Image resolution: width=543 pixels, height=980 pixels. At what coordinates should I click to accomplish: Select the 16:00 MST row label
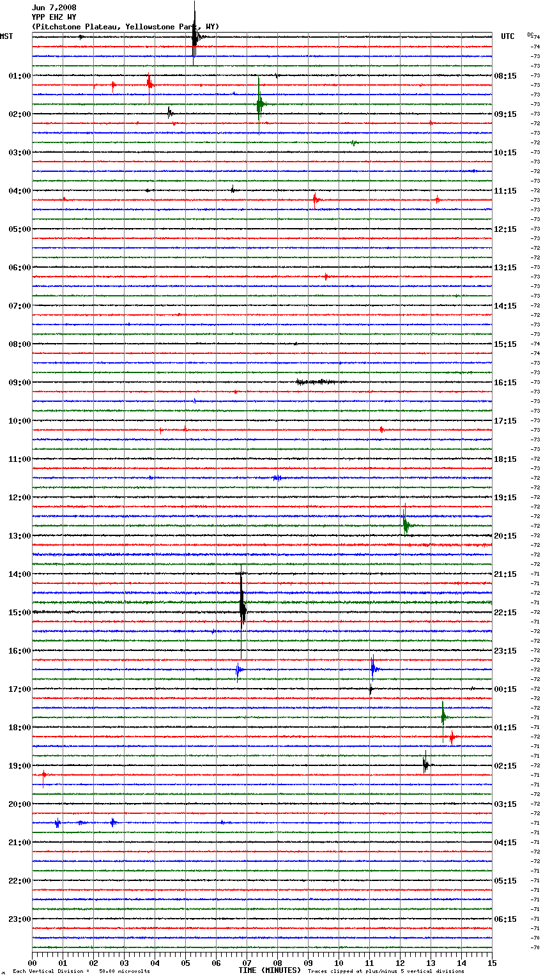20,651
